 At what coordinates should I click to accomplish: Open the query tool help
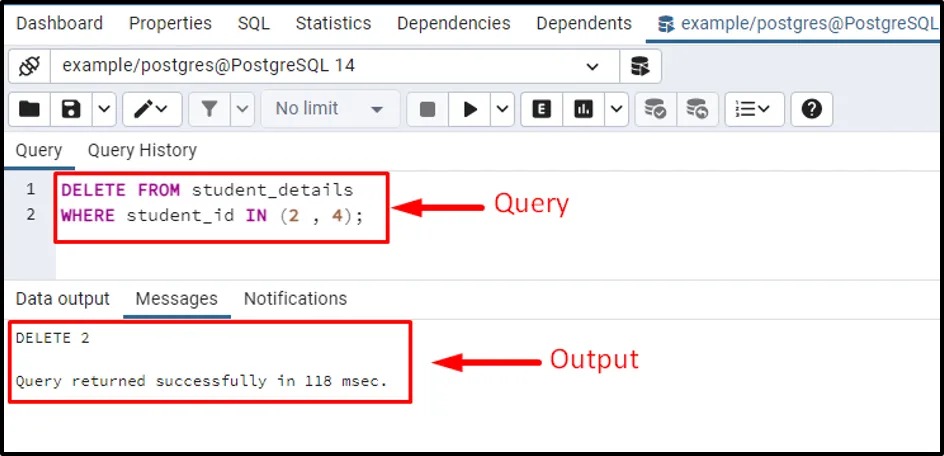click(x=811, y=109)
